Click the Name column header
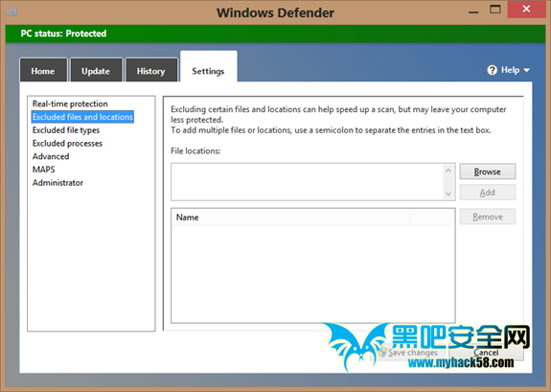This screenshot has height=392, width=551. [291, 218]
